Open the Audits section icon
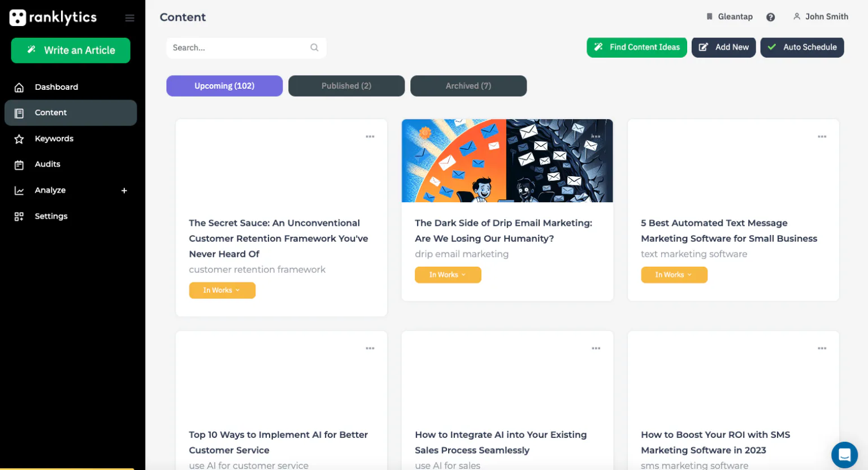868x470 pixels. pyautogui.click(x=19, y=164)
